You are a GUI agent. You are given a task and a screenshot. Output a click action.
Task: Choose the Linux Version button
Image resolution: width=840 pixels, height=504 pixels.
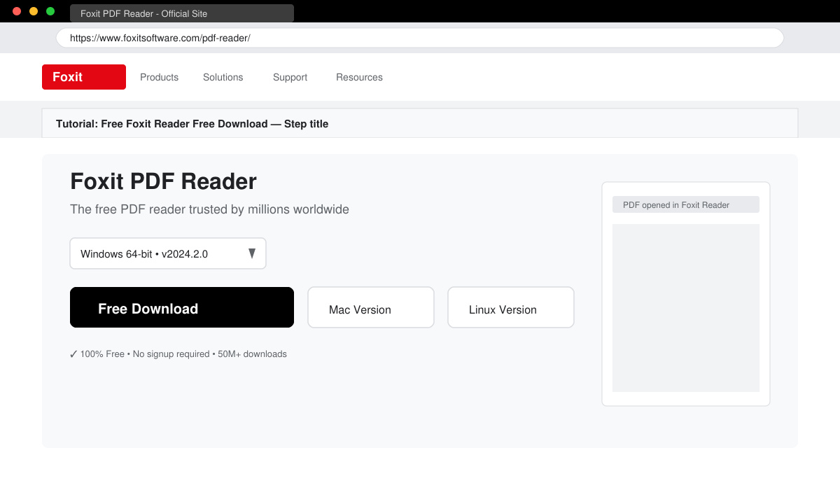pyautogui.click(x=511, y=307)
